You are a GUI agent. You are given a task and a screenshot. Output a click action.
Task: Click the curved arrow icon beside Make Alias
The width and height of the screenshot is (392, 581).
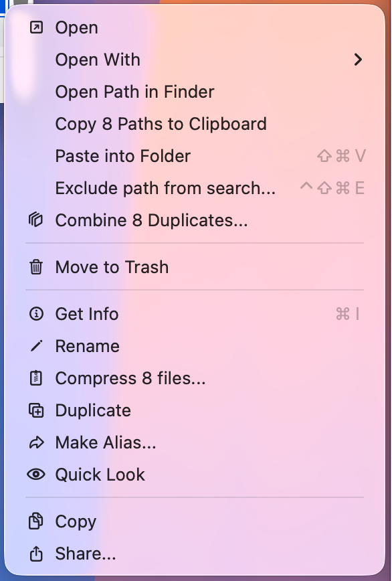point(35,442)
